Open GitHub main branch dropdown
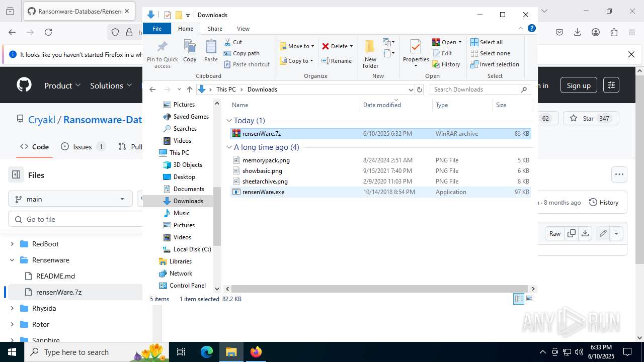Image resolution: width=644 pixels, height=362 pixels. (x=70, y=199)
